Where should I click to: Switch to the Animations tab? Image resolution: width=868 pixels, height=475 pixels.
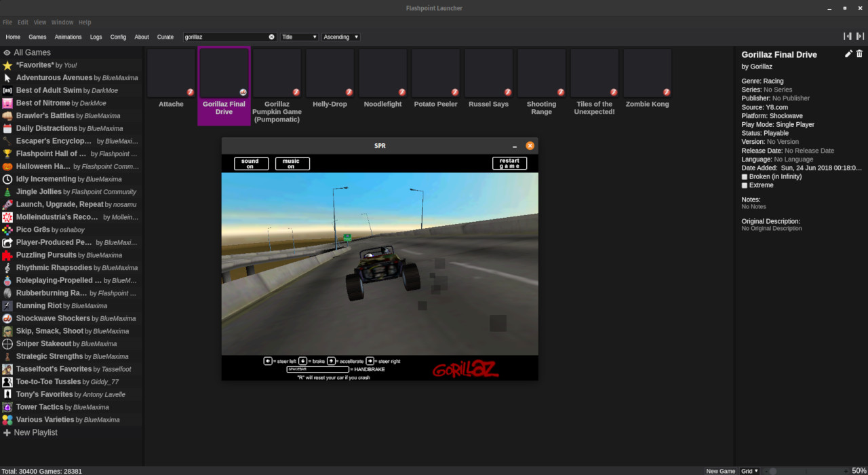pos(68,37)
